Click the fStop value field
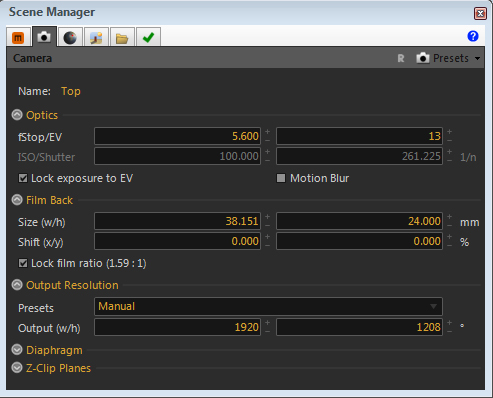Screen dimensions: 493x398 pyautogui.click(x=177, y=136)
